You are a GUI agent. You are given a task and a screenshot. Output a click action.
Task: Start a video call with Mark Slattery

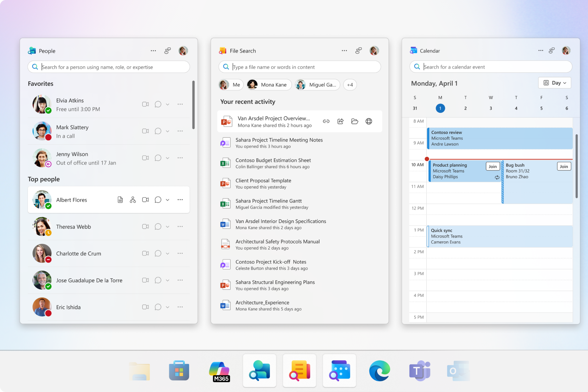click(145, 131)
